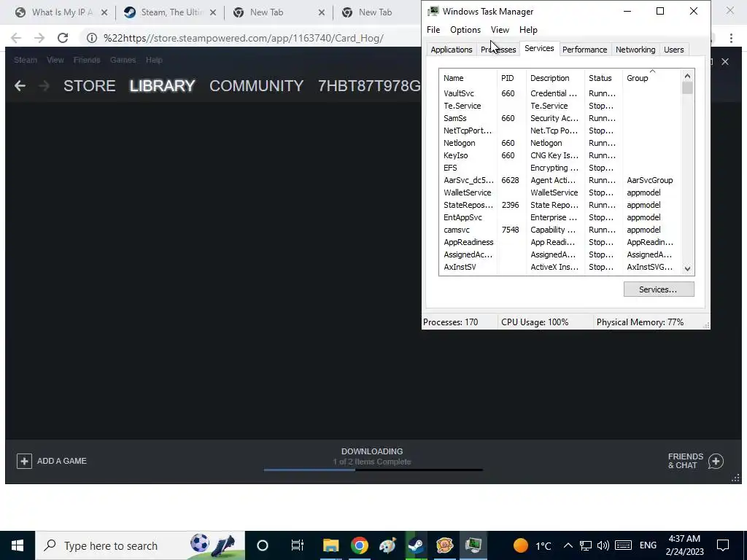Screen dimensions: 747x560
Task: Open Task Manager Help menu
Action: [x=528, y=29]
